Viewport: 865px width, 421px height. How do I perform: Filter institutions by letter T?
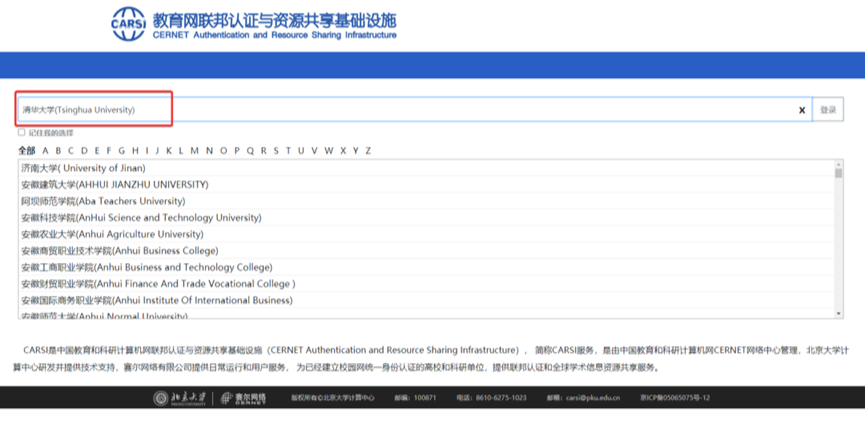point(288,151)
